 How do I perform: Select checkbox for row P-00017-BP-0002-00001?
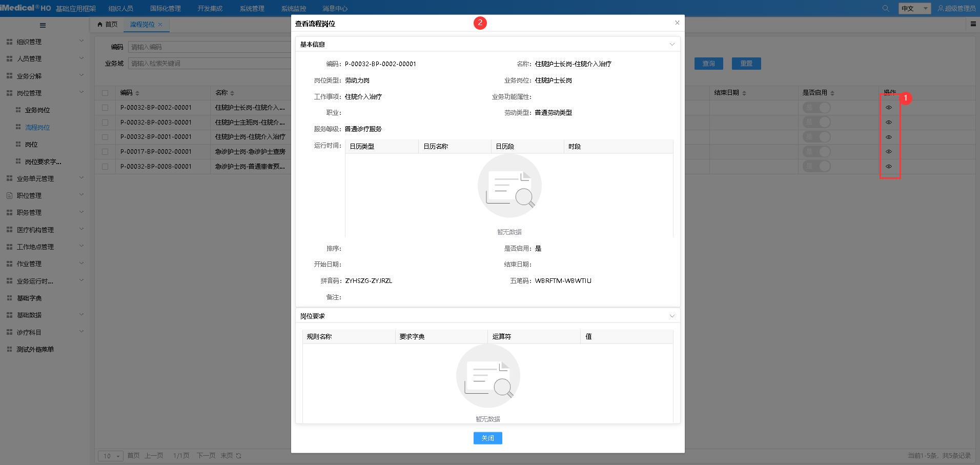[x=105, y=152]
